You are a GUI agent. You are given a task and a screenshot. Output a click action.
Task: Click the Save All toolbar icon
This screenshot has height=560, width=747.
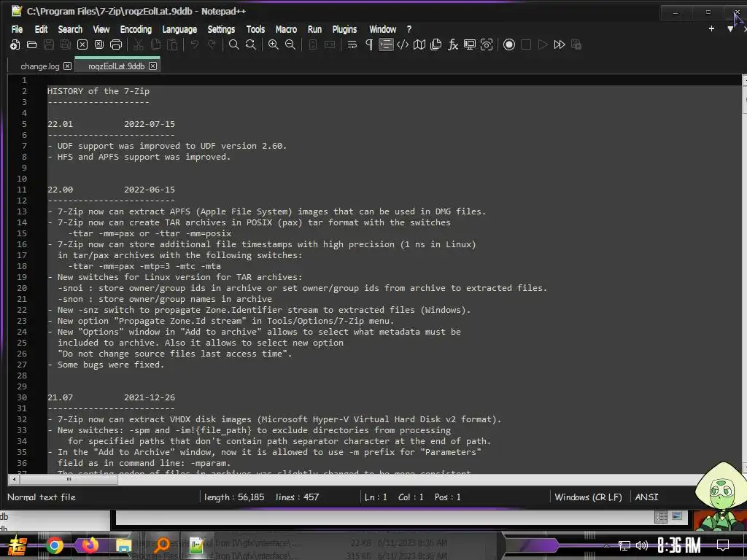(x=65, y=44)
